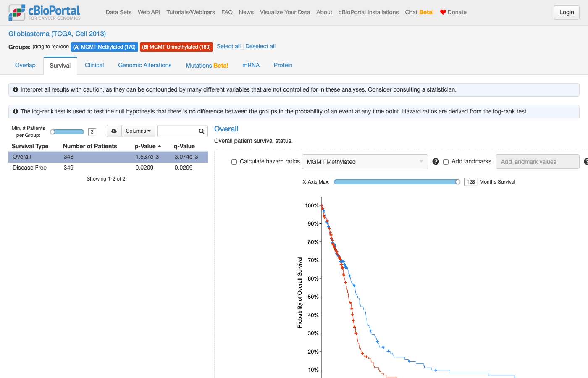Image resolution: width=588 pixels, height=378 pixels.
Task: Open the Chat Beta link
Action: (420, 12)
